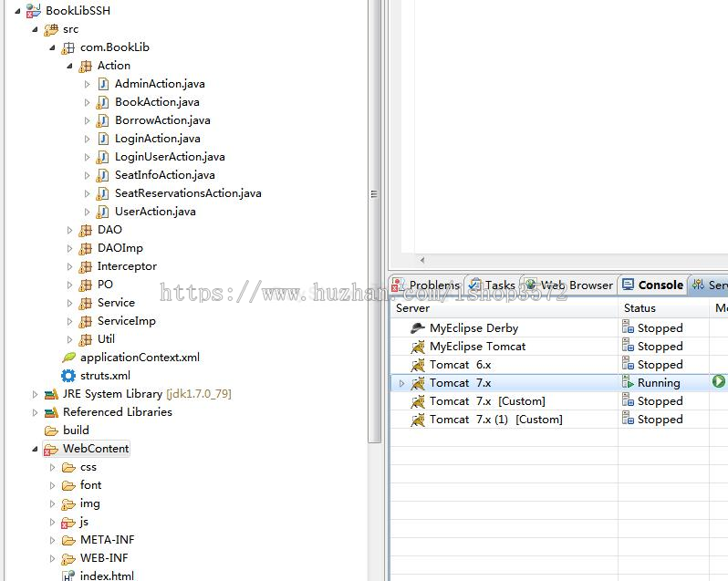The height and width of the screenshot is (581, 728).
Task: Click the JRE System Library icon
Action: [51, 394]
